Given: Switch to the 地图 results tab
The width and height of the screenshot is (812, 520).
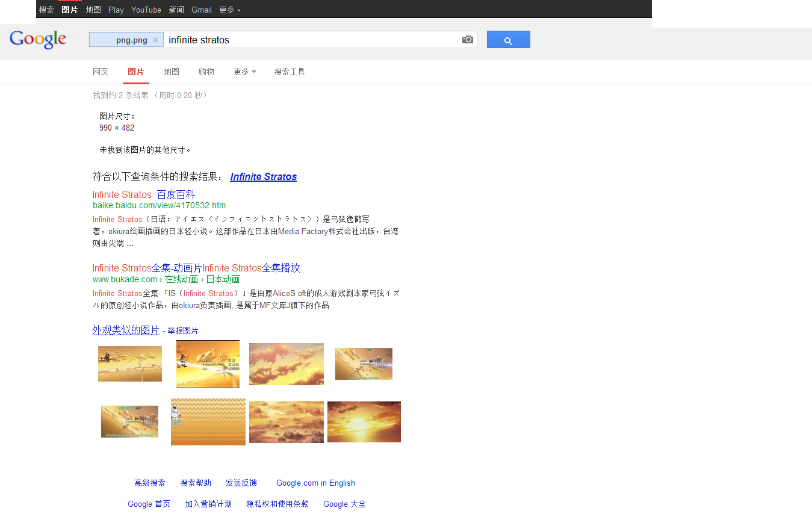Looking at the screenshot, I should coord(172,72).
